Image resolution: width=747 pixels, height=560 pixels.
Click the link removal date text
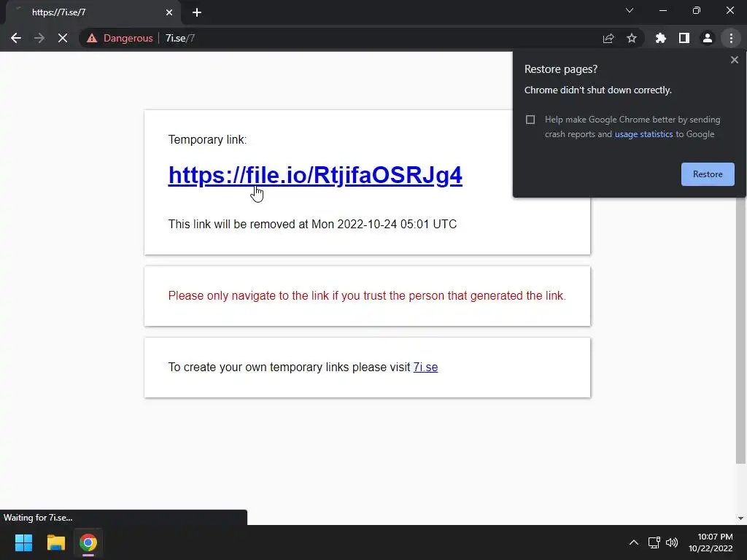tap(312, 225)
